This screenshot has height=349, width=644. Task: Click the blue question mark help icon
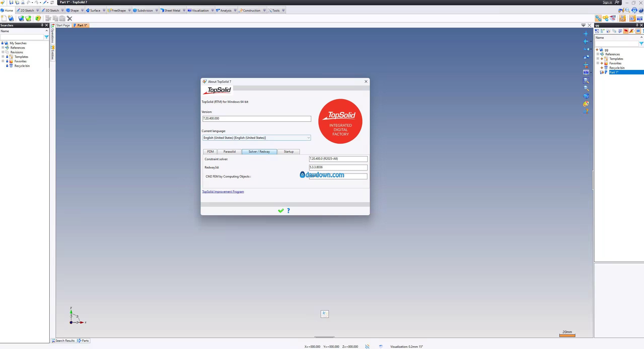289,211
